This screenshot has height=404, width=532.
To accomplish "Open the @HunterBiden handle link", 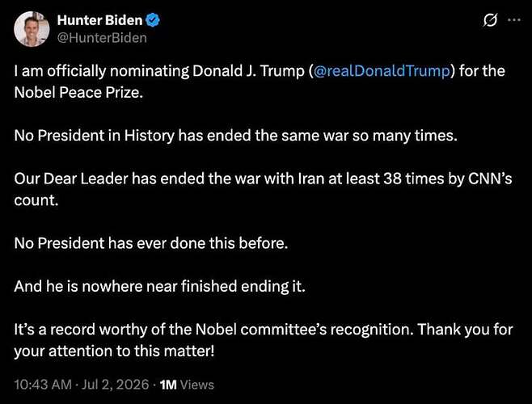I will (102, 38).
